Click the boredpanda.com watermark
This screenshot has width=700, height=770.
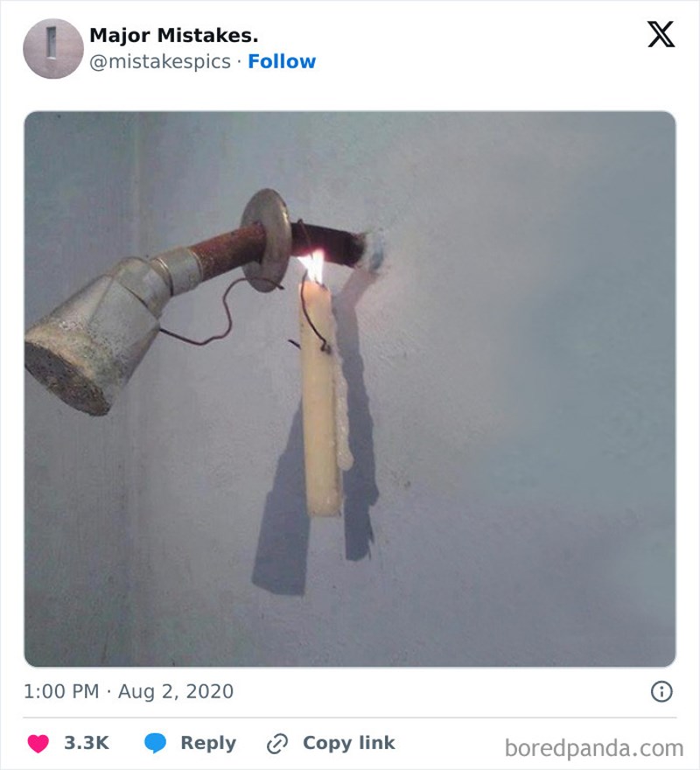(594, 748)
